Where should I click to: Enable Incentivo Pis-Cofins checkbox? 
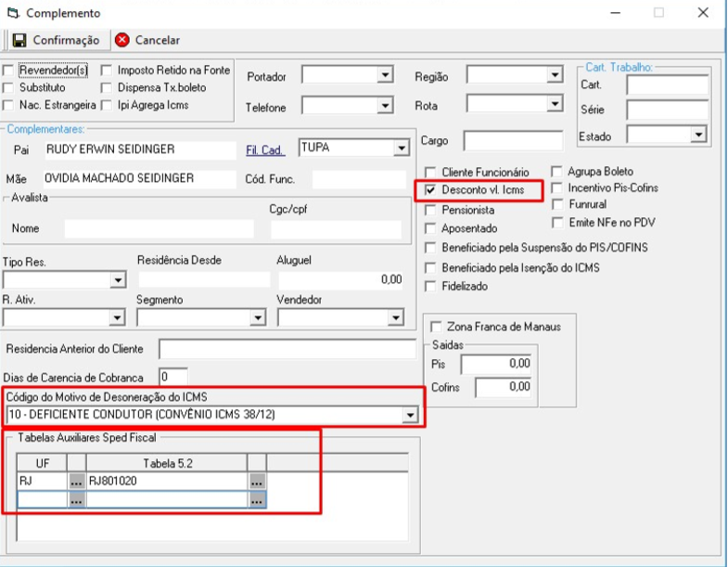pos(556,188)
